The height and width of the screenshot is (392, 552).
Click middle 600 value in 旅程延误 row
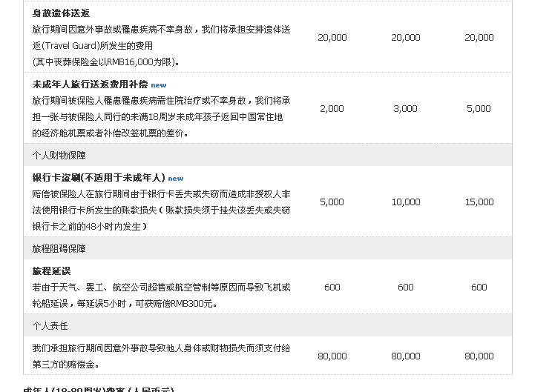tap(406, 288)
